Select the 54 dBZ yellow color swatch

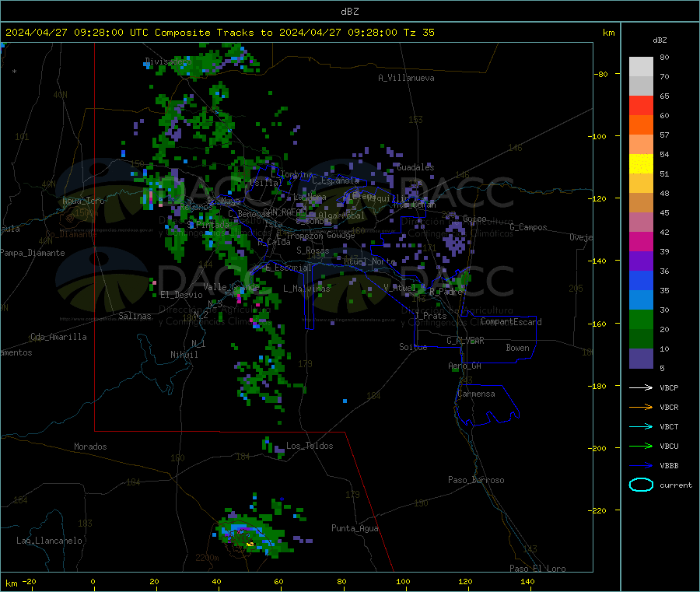pyautogui.click(x=641, y=164)
